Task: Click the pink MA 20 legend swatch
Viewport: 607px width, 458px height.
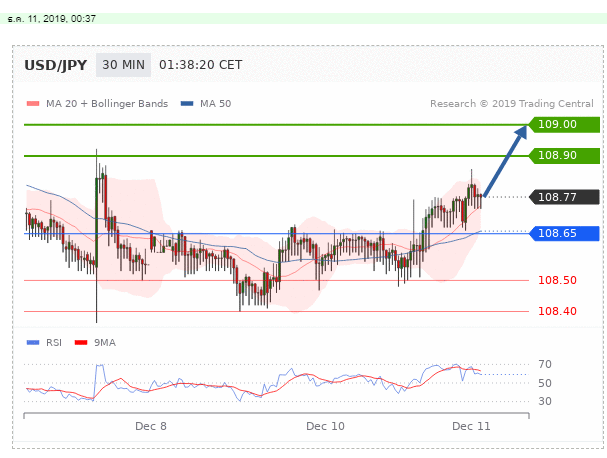Action: tap(33, 104)
